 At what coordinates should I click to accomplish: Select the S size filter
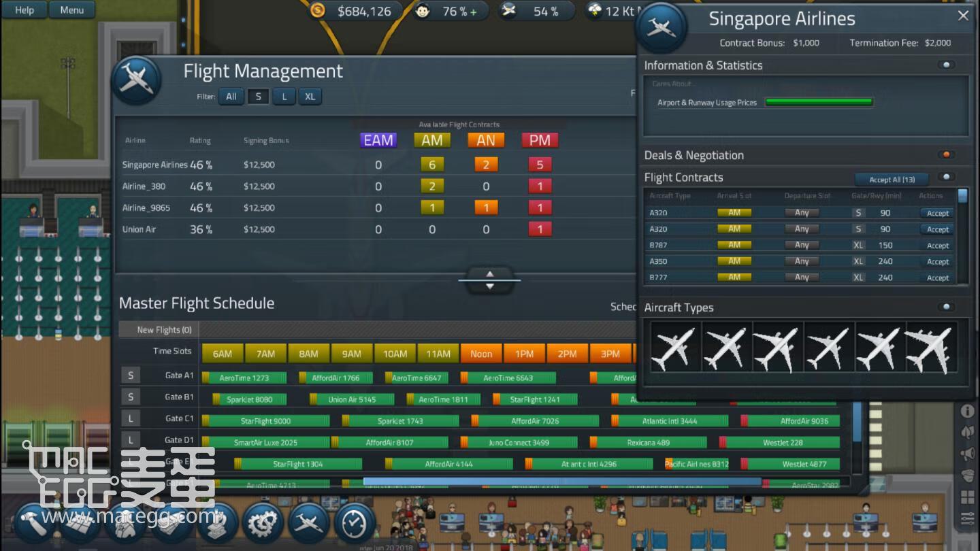click(x=258, y=97)
